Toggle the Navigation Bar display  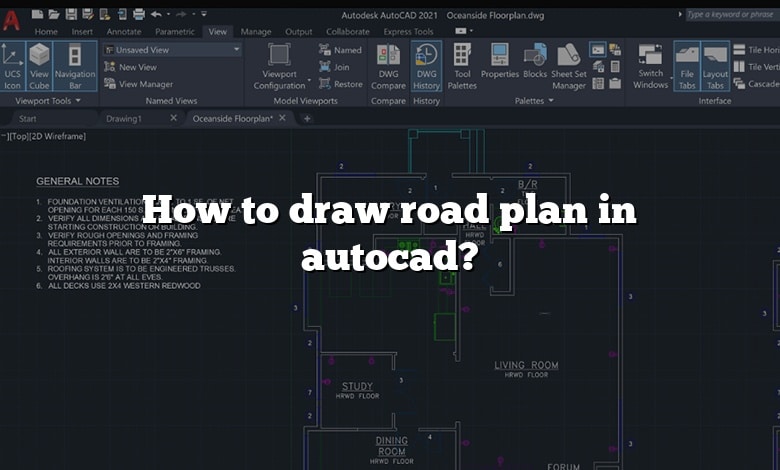pos(75,66)
